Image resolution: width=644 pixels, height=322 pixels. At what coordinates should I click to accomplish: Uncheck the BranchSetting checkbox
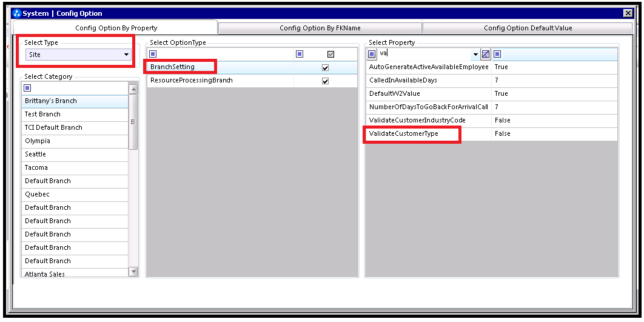point(325,68)
